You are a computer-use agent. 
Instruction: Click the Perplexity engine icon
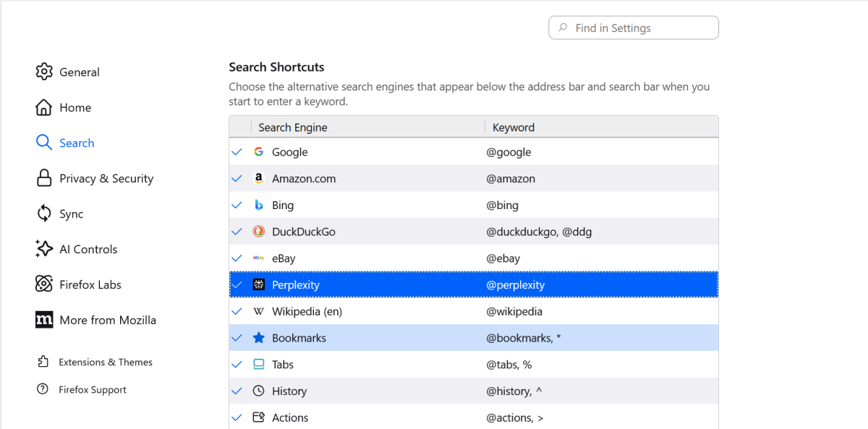click(x=258, y=284)
